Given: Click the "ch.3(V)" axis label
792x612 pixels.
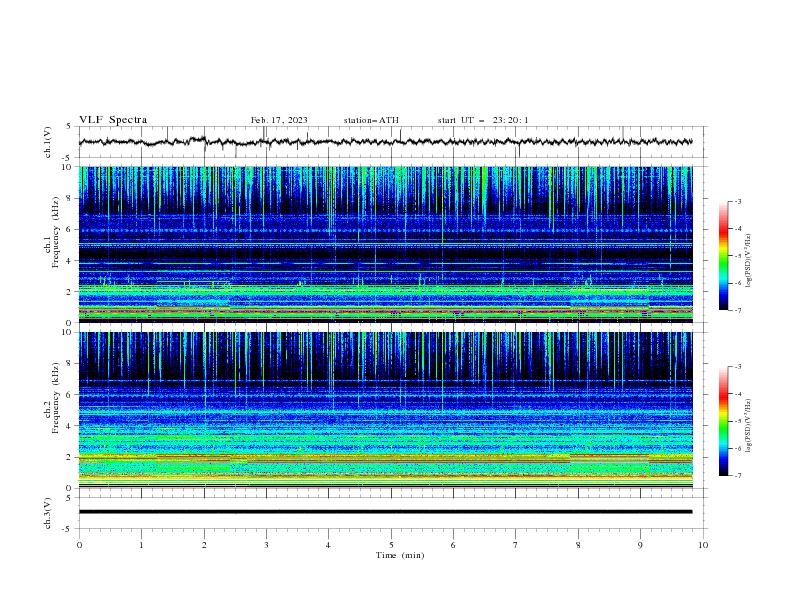Looking at the screenshot, I should [x=48, y=513].
